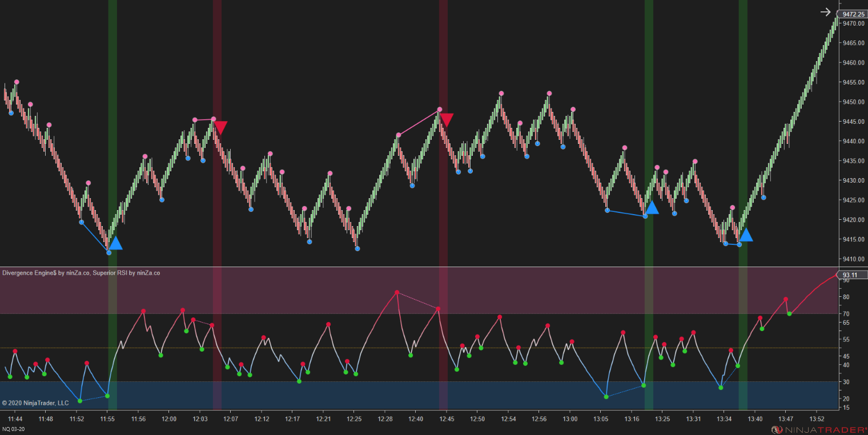Select the NQ 03-20 instrument tab

(13, 430)
